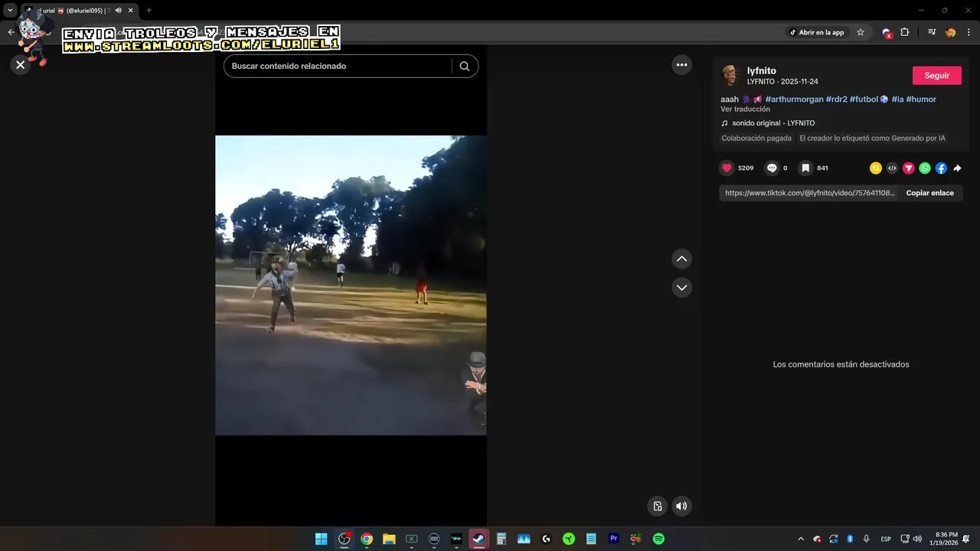The image size is (980, 551).
Task: Click 'Ver traducción'
Action: pyautogui.click(x=745, y=109)
